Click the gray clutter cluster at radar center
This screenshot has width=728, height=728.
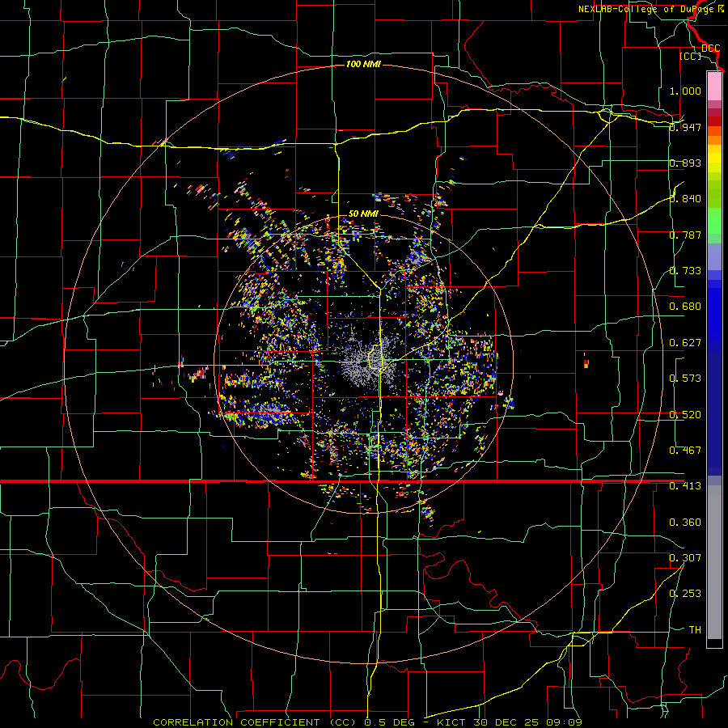[x=366, y=360]
